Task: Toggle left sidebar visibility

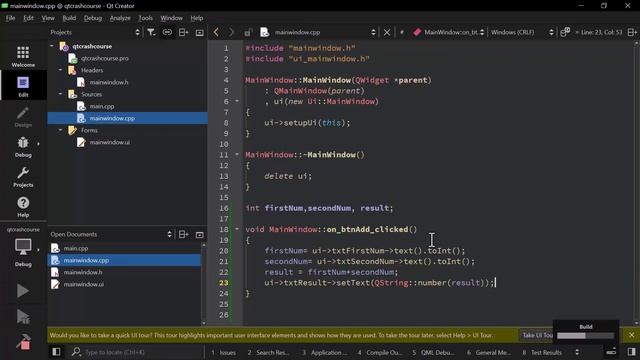Action: click(56, 352)
